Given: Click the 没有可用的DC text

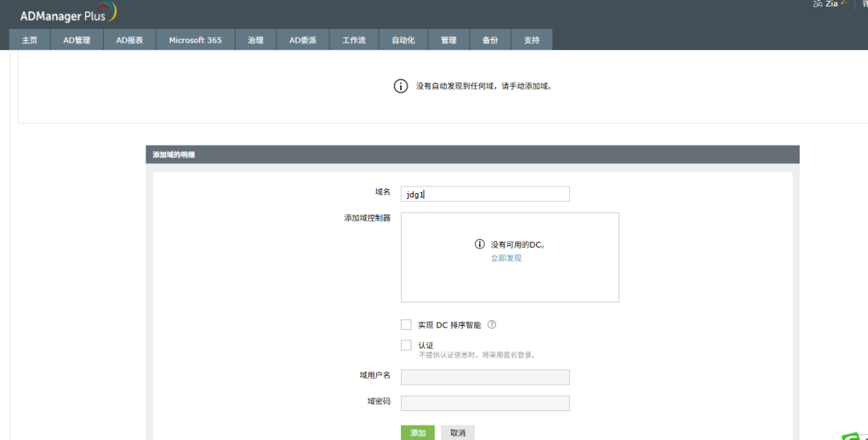Looking at the screenshot, I should [518, 245].
